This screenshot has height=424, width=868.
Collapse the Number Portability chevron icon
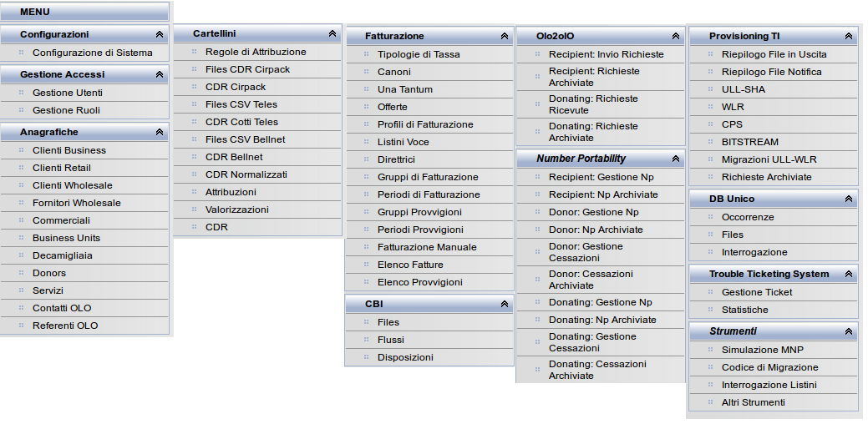[x=675, y=159]
